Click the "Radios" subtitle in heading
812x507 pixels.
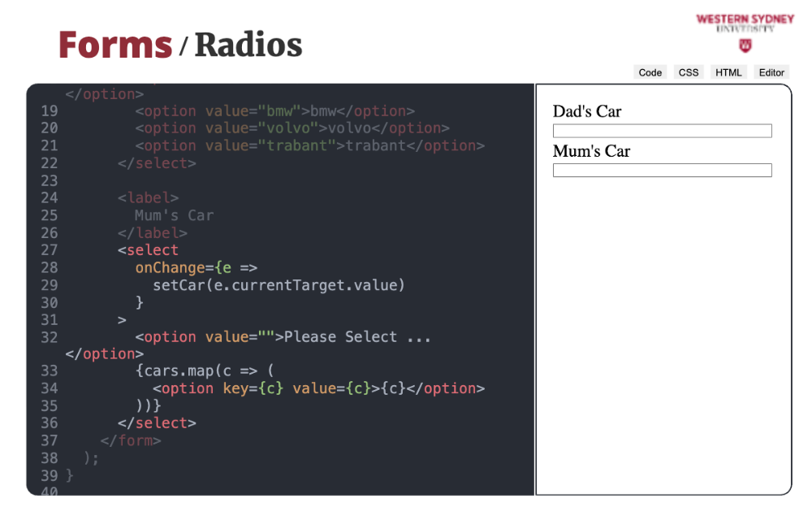[x=248, y=45]
